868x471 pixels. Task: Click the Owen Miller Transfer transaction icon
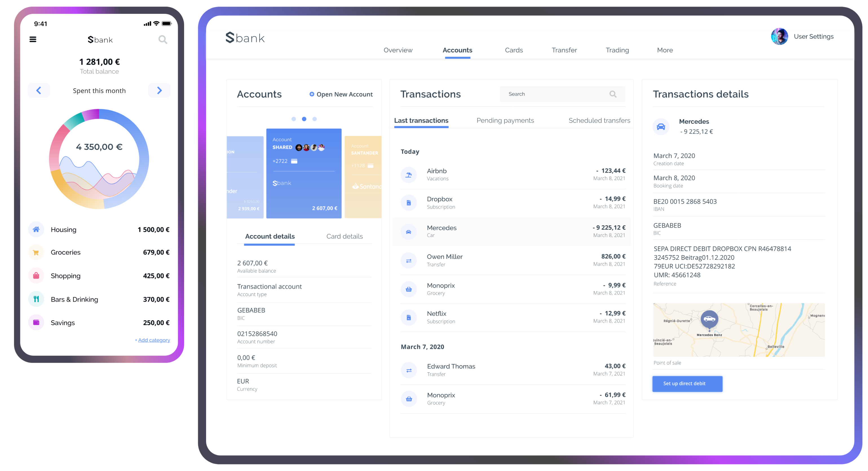coord(408,260)
